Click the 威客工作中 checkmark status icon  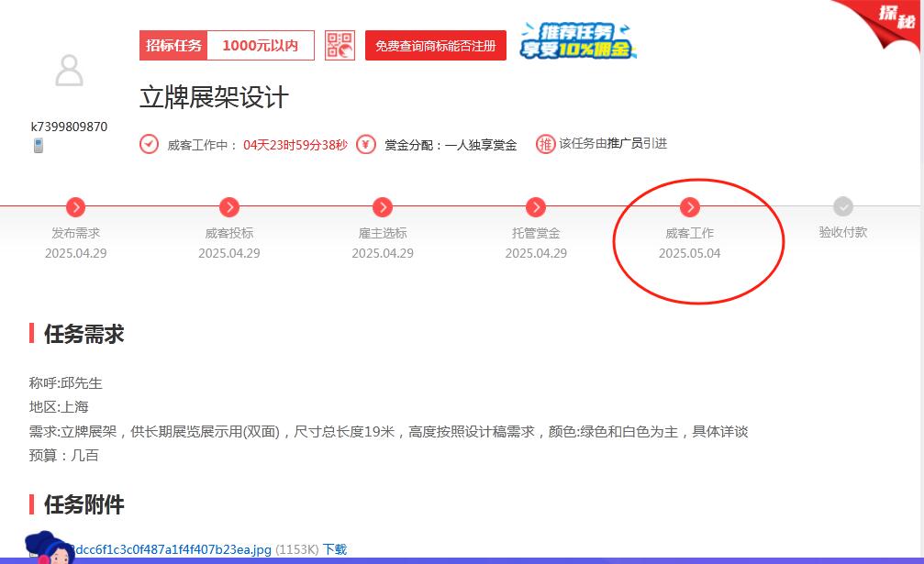(x=150, y=144)
